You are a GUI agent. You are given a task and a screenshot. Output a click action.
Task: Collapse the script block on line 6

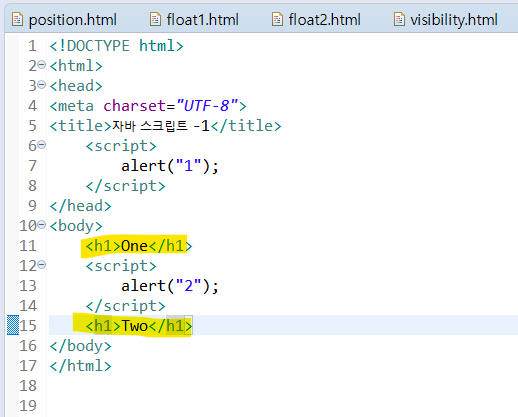coord(41,144)
